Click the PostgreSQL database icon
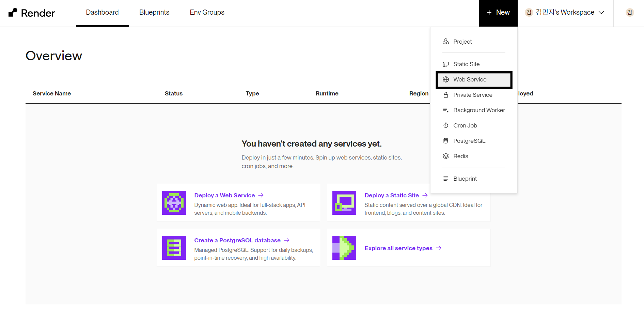This screenshot has height=317, width=644. tap(446, 141)
